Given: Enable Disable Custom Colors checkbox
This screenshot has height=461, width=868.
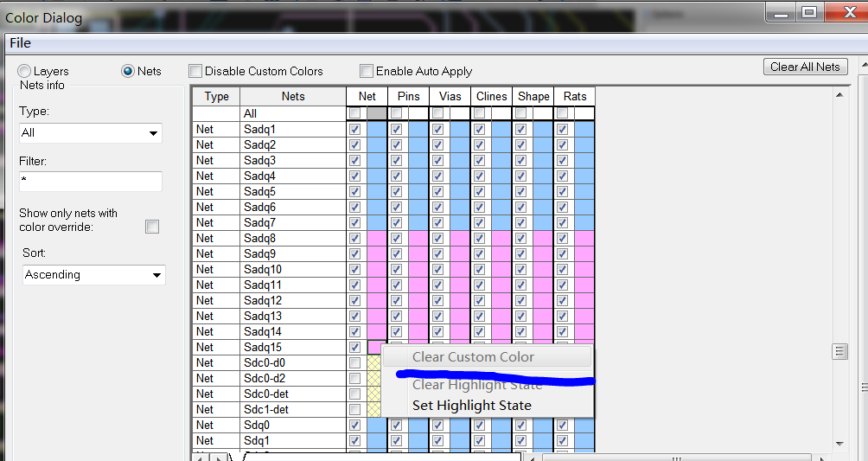Looking at the screenshot, I should pos(195,71).
